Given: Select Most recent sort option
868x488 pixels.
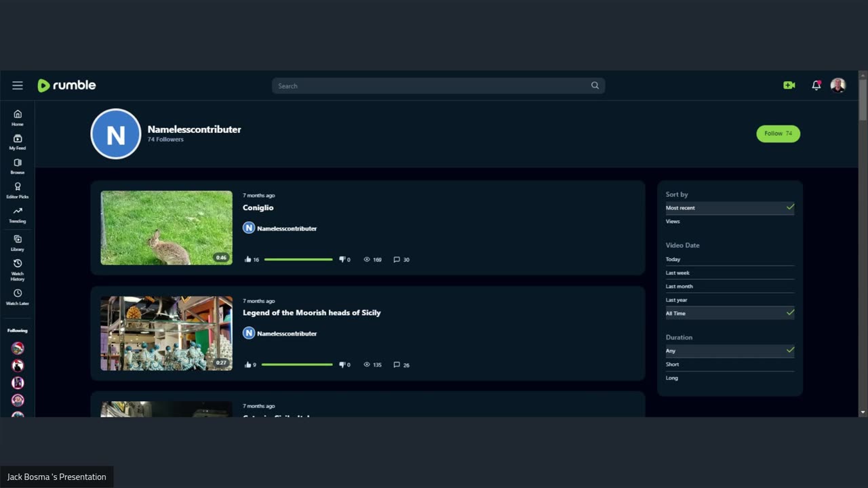Looking at the screenshot, I should (x=730, y=208).
